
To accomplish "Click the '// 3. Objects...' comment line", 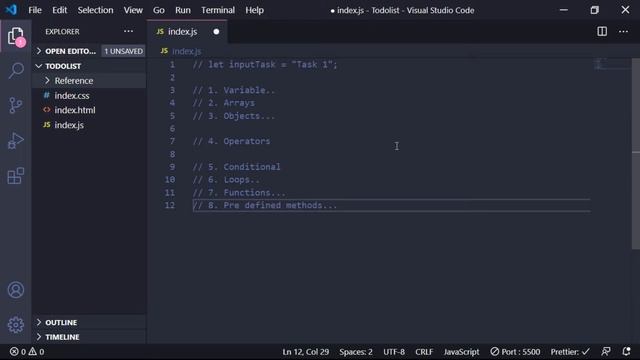I will coord(234,116).
